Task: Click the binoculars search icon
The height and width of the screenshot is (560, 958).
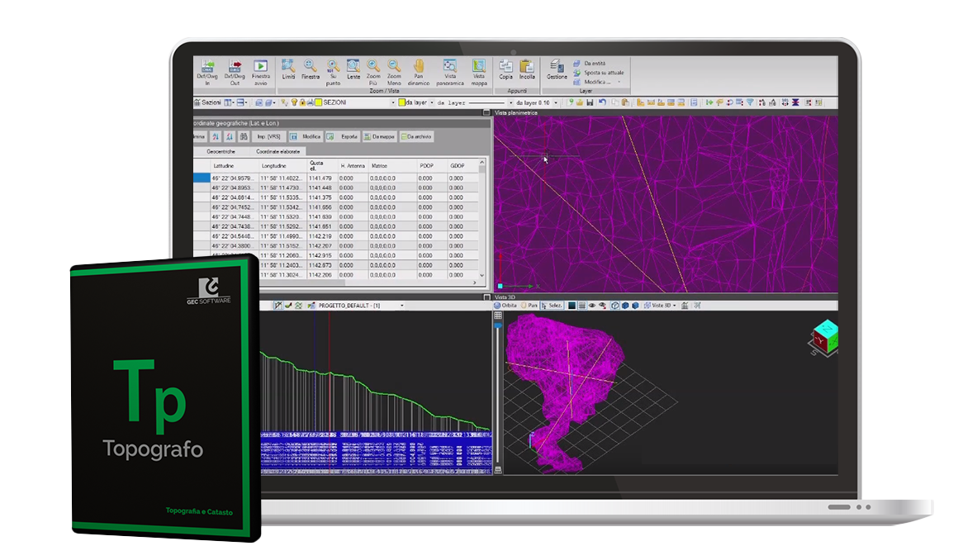Action: click(x=244, y=137)
